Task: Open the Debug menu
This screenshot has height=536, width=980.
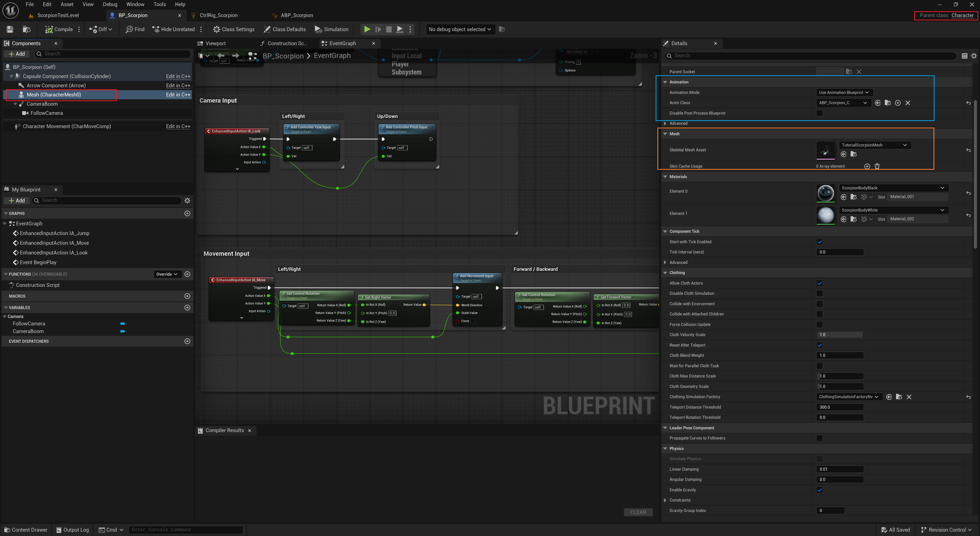Action: pos(110,4)
